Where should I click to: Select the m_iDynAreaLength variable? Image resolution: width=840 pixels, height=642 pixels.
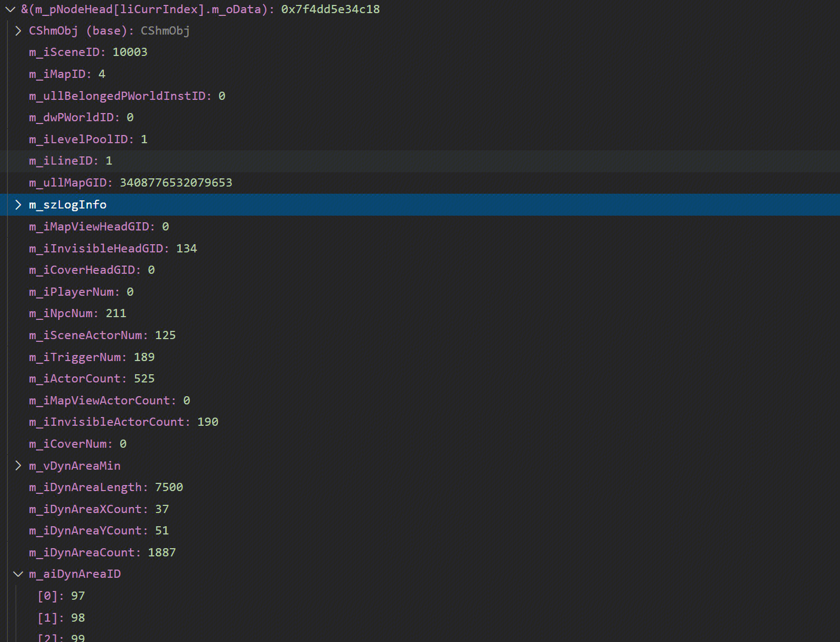[x=106, y=488]
